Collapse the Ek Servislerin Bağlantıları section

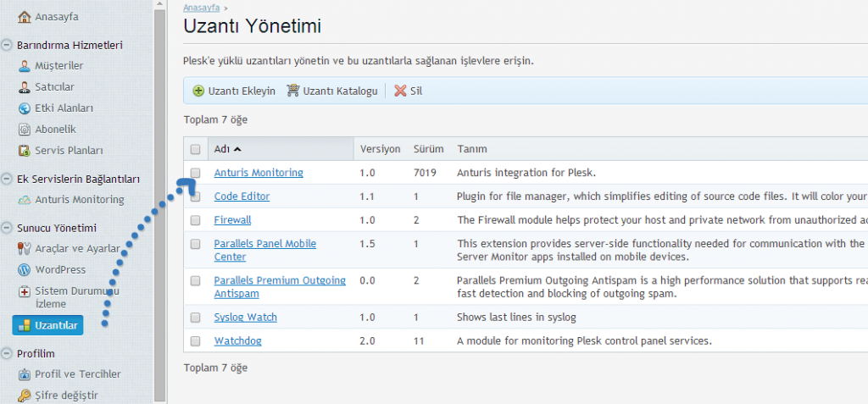(7, 179)
